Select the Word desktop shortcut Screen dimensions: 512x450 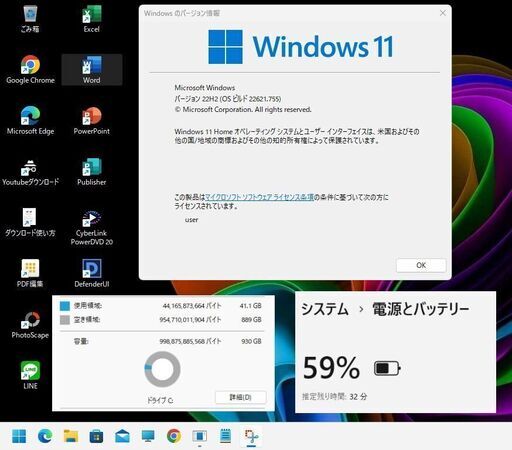92,70
